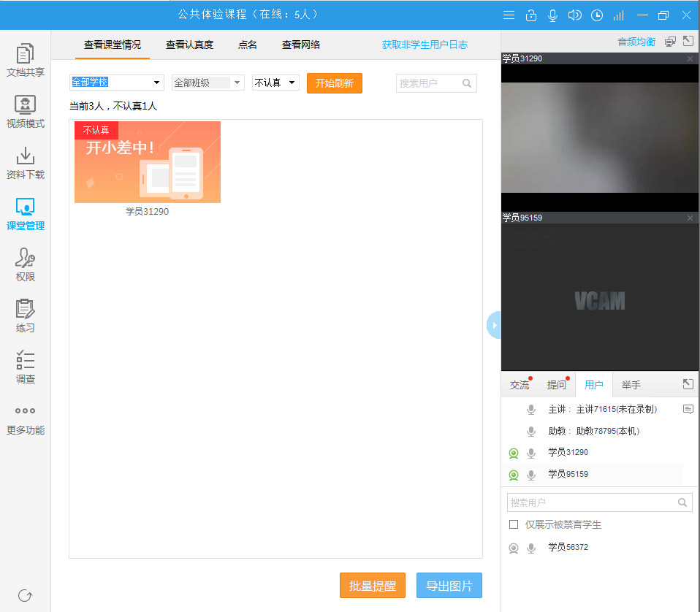
Task: Switch to the 点名 roll call tab
Action: coord(248,45)
